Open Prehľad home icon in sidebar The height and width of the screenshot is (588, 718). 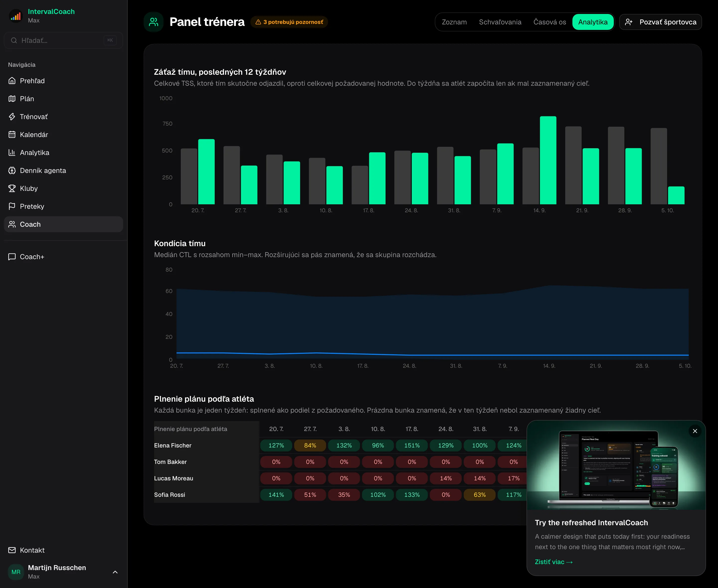coord(12,81)
